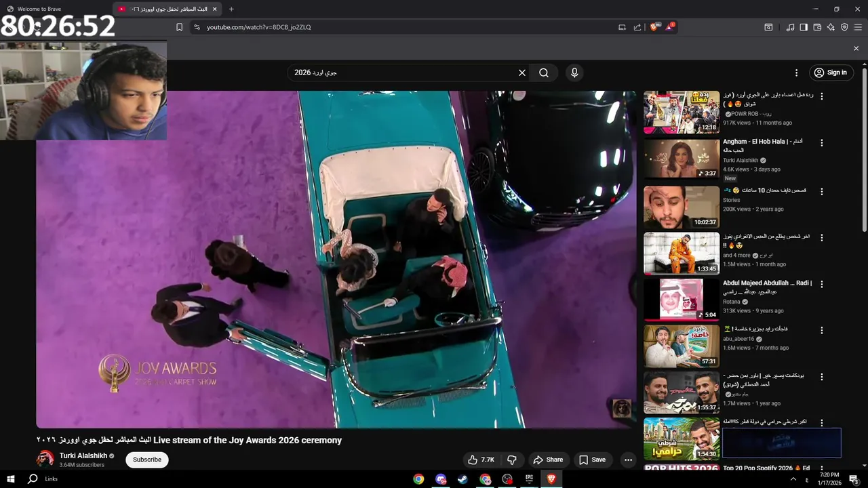Open OBS Studio from the taskbar
The image size is (868, 488).
507,479
